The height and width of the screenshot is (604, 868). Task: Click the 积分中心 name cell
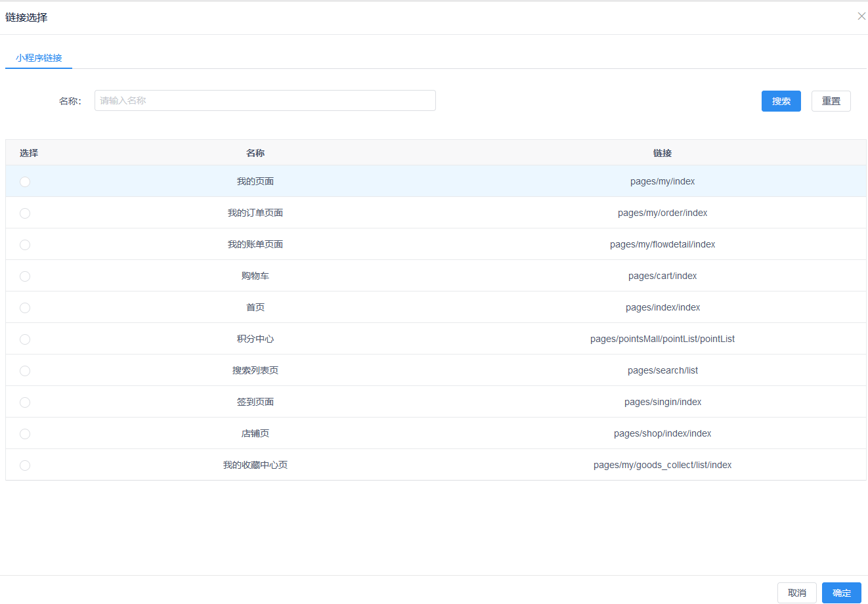point(255,339)
